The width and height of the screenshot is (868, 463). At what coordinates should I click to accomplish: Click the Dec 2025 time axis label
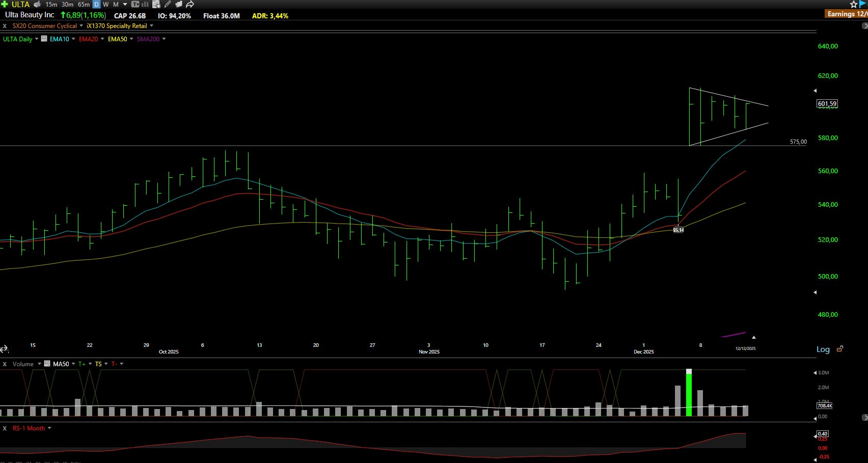click(644, 352)
